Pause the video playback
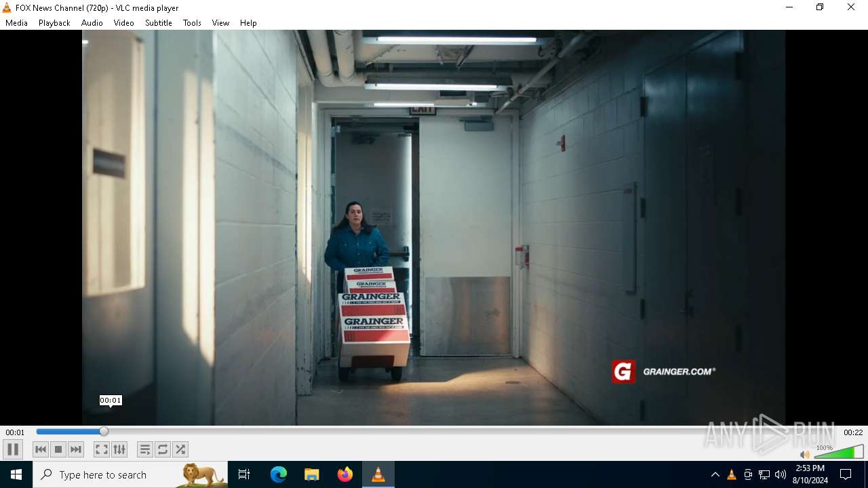Viewport: 868px width, 488px height. [x=13, y=449]
